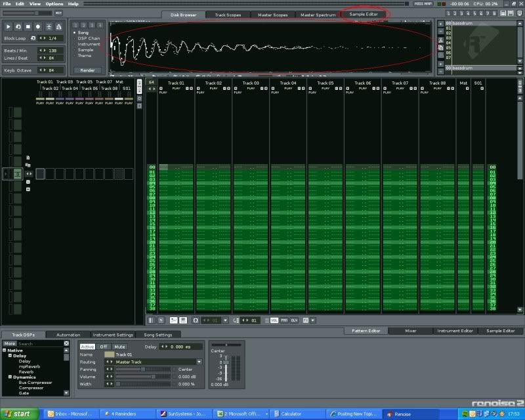Toggle the pattern matrix view icon
525x420 pixels.
pos(152,320)
